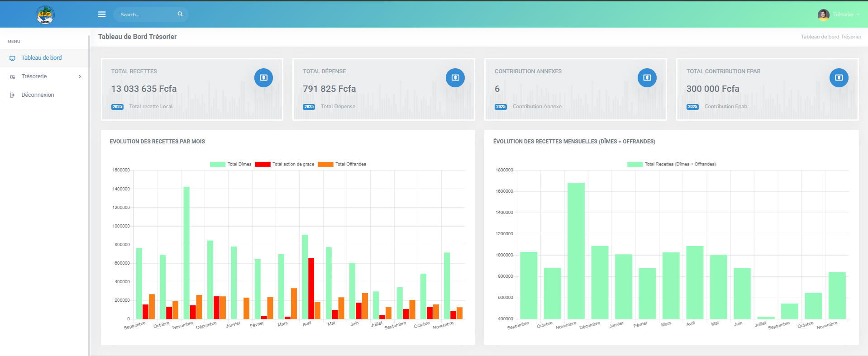The height and width of the screenshot is (356, 868).
Task: Click the Total Dépense money icon
Action: click(455, 78)
